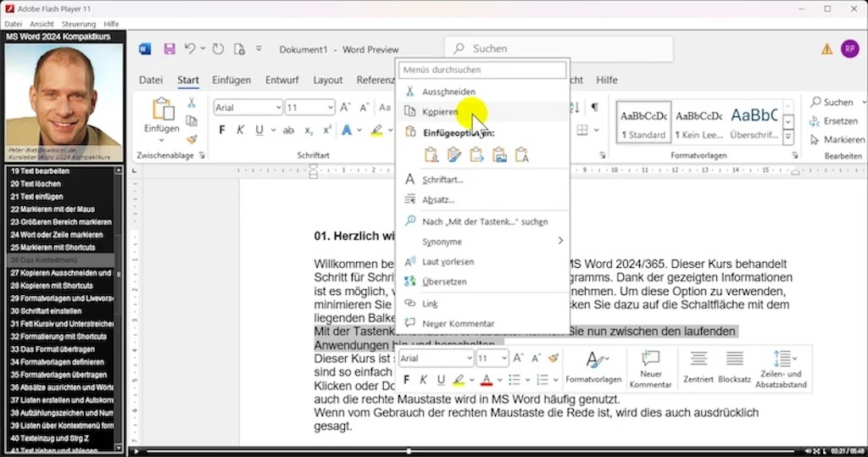Increase font size icon in ribbon
Viewport: 868px width, 457px height.
[345, 108]
